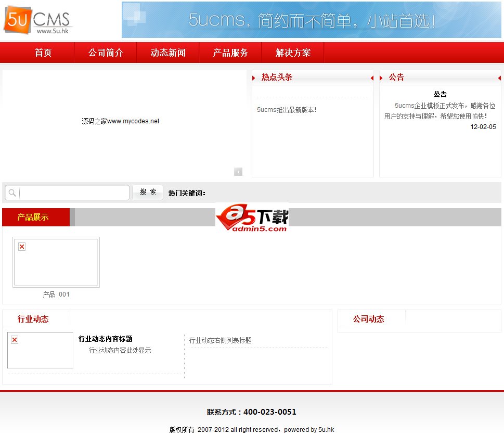Click the 5uCMS logo
The width and height of the screenshot is (504, 436).
[37, 20]
